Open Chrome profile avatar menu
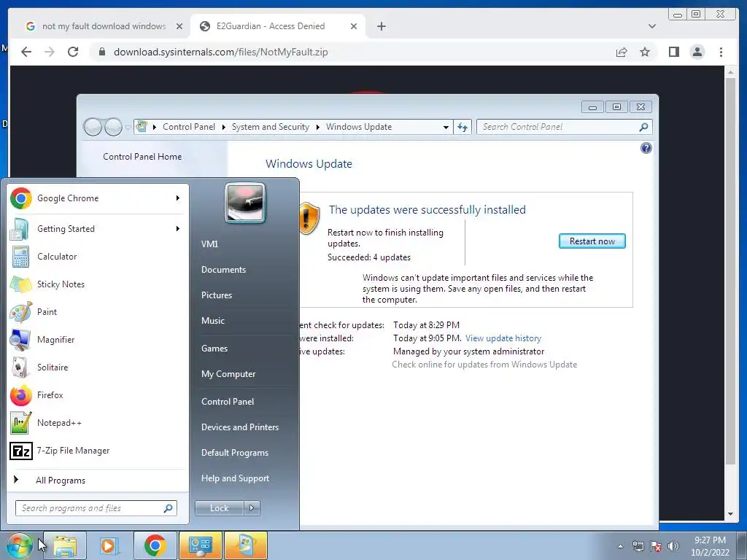Image resolution: width=747 pixels, height=560 pixels. point(697,52)
